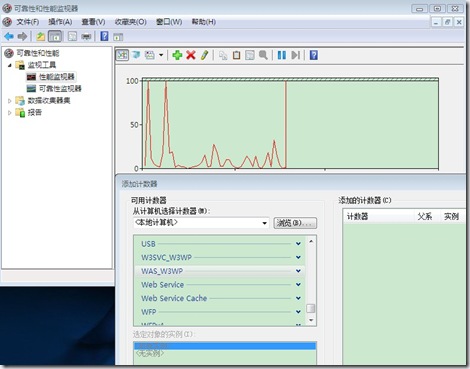470x369 pixels.
Task: Open help in graph toolbar
Action: [314, 55]
